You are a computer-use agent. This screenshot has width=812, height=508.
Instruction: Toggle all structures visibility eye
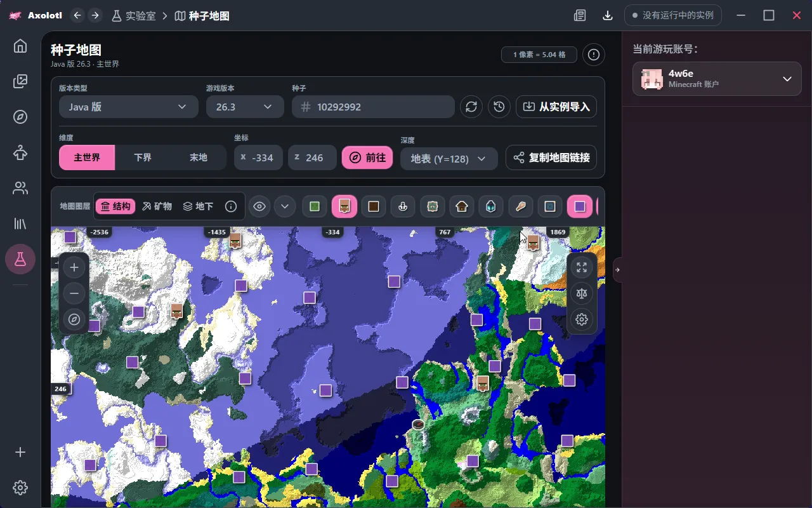tap(259, 206)
